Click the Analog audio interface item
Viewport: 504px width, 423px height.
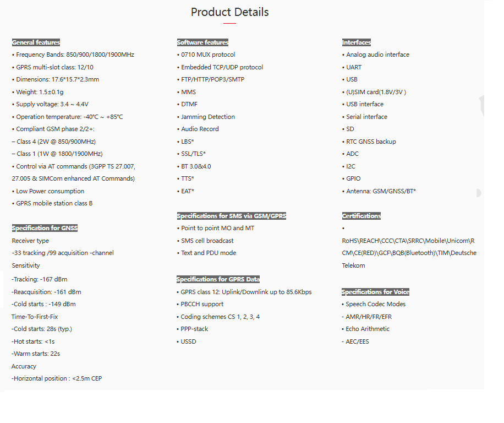pyautogui.click(x=377, y=55)
